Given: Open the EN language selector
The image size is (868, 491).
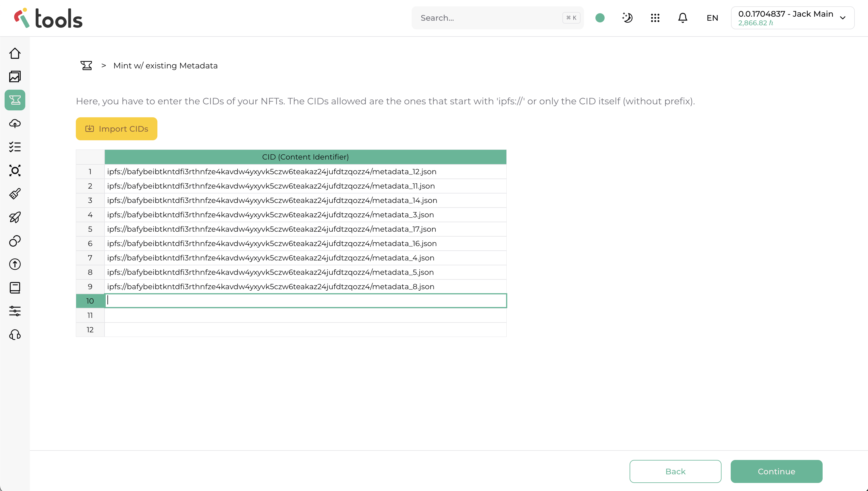Looking at the screenshot, I should pos(712,18).
